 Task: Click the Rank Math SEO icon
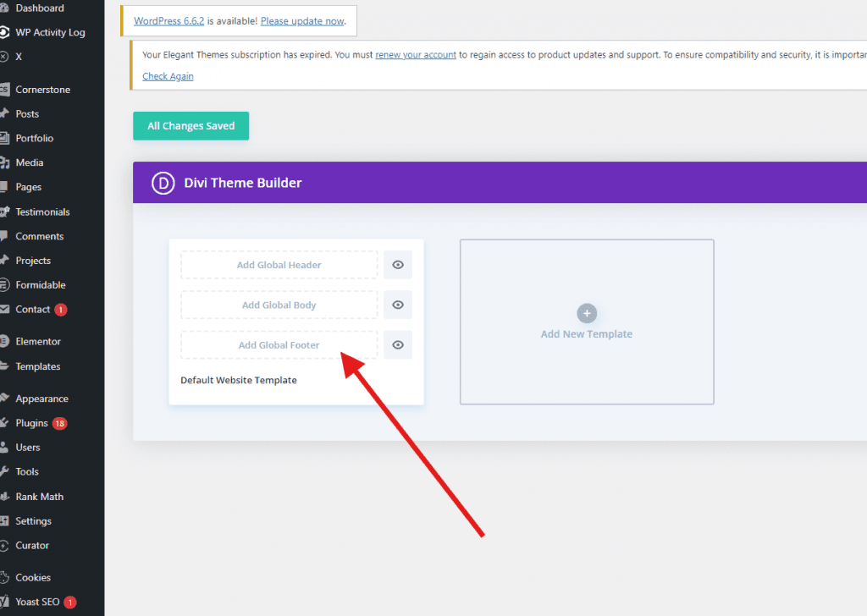click(x=7, y=497)
